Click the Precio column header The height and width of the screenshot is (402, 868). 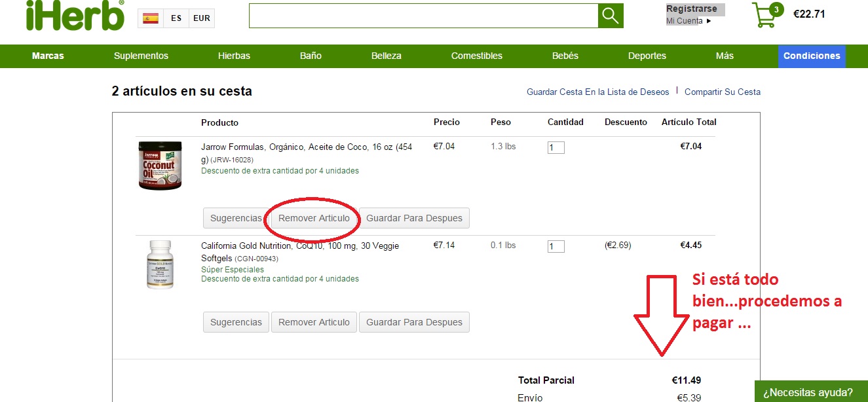(447, 122)
